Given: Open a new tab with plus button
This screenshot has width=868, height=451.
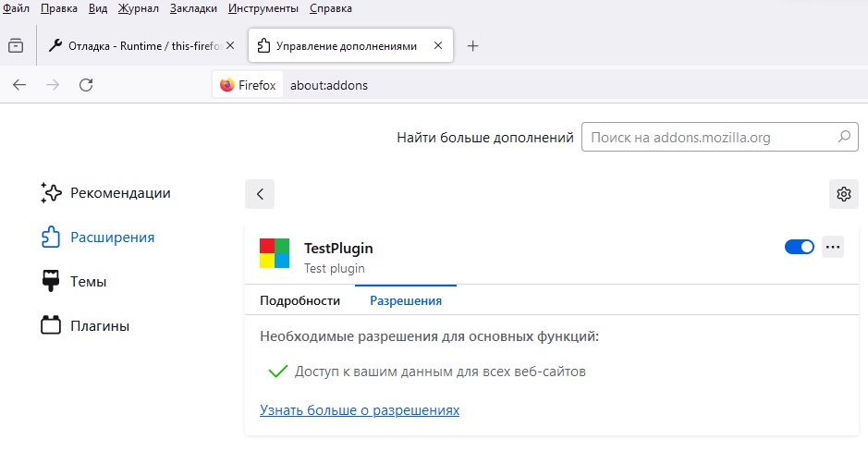Looking at the screenshot, I should coord(472,46).
